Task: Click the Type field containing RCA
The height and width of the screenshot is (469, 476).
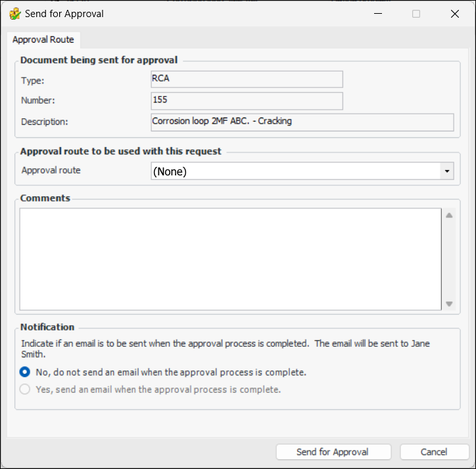Action: (247, 79)
